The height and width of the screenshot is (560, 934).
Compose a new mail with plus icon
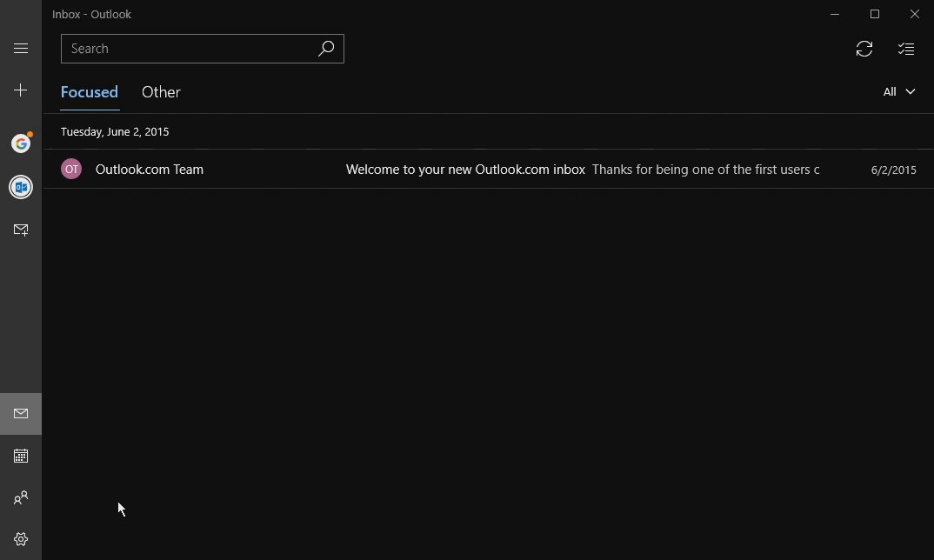[x=21, y=90]
